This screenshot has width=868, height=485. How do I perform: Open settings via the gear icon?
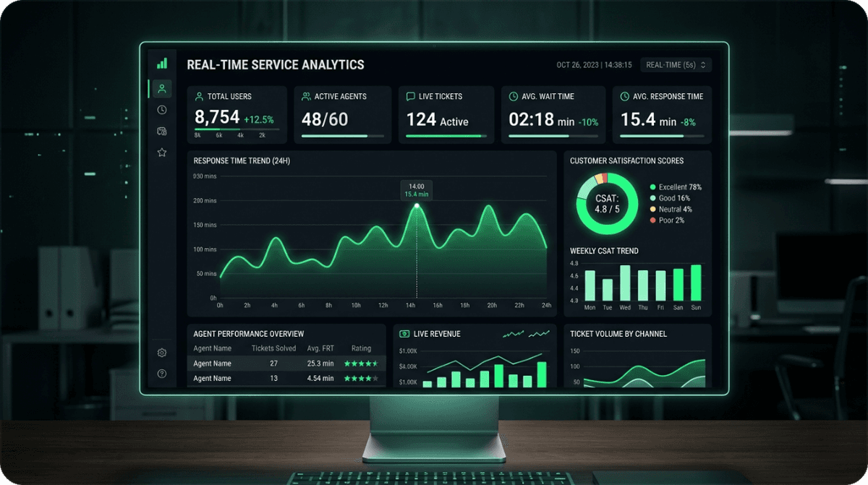tap(161, 352)
